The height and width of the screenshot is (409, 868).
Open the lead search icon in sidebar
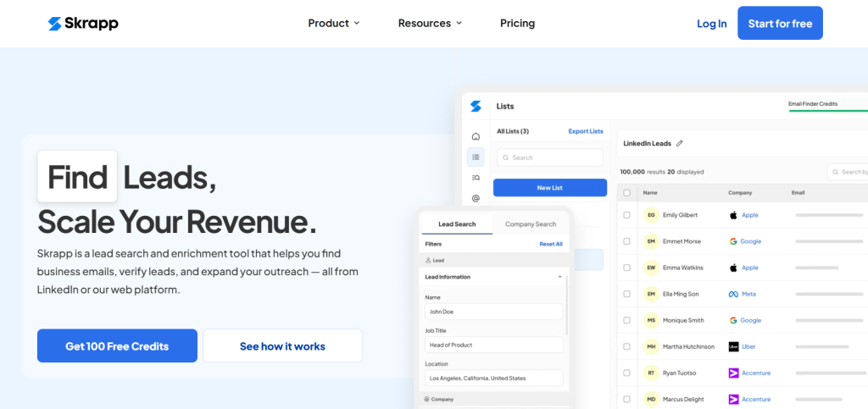pyautogui.click(x=476, y=177)
